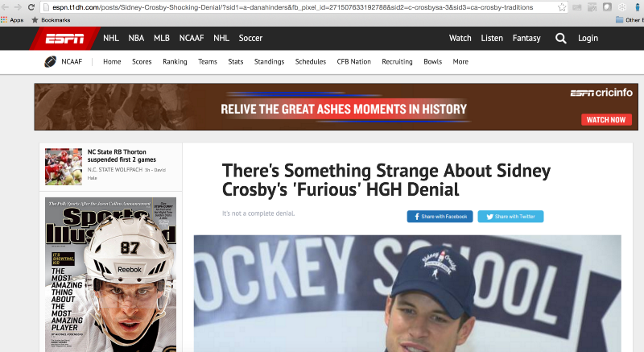Click the N.C. STATE WOLFPACK byline text

115,170
